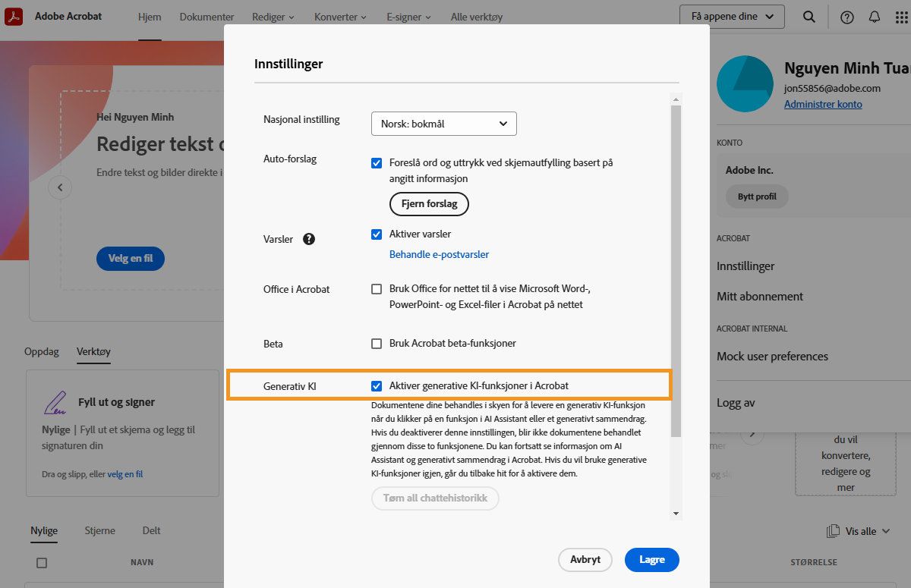This screenshot has height=588, width=911.
Task: Click Logg av in account menu
Action: (736, 403)
